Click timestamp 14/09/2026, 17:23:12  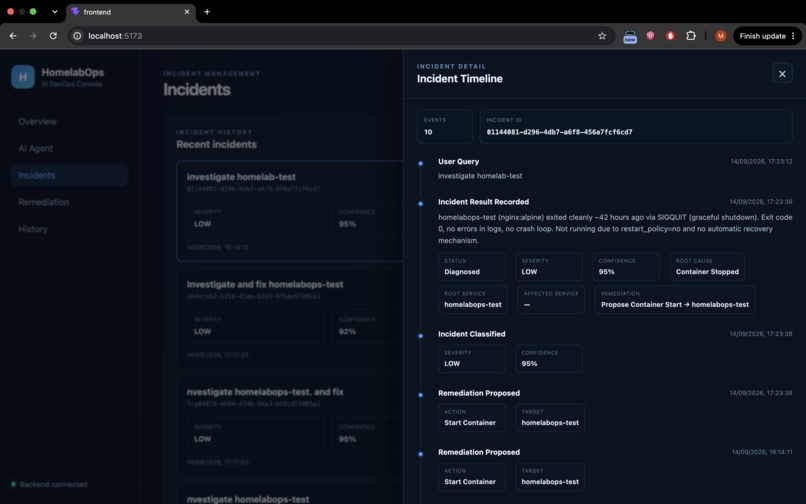761,161
